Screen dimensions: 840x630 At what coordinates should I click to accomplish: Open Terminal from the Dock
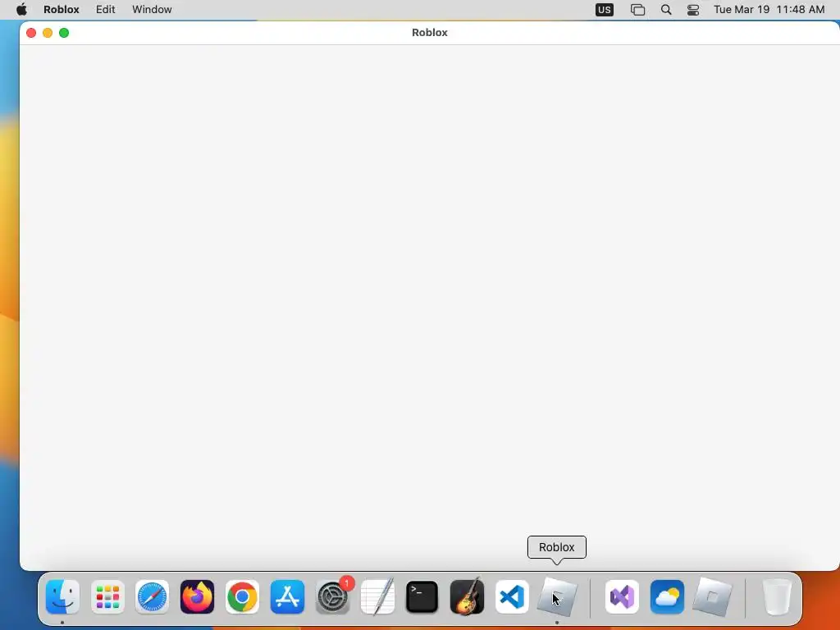coord(422,596)
